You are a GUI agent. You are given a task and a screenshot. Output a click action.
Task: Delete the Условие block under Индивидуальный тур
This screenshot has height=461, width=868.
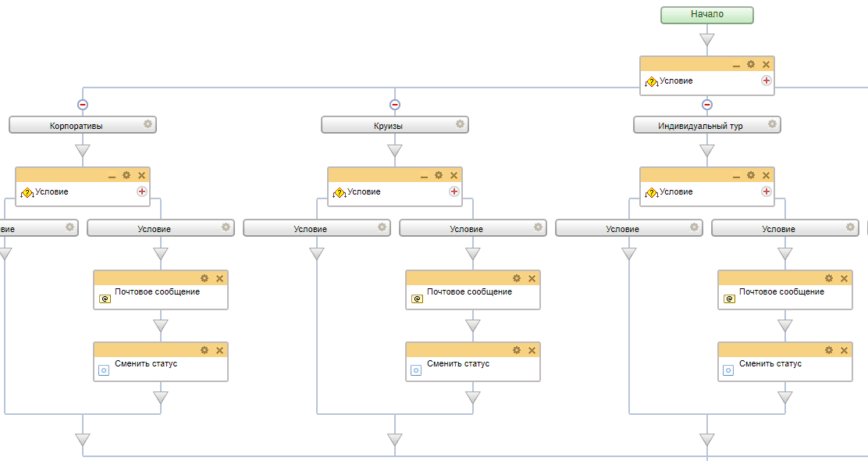tap(767, 175)
